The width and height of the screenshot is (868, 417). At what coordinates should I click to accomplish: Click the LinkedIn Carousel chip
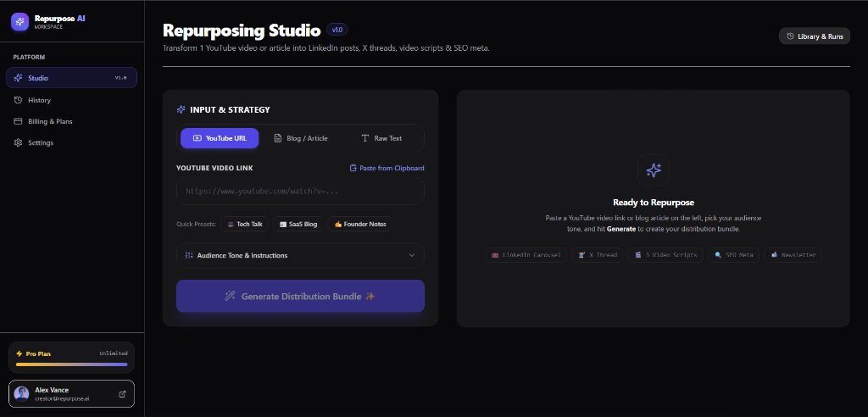tap(526, 255)
